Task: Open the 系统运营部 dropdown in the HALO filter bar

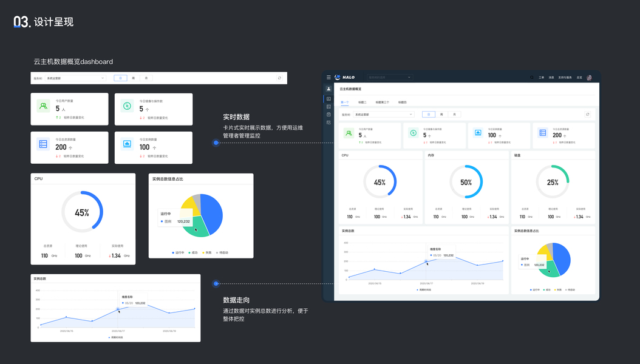Action: point(384,115)
